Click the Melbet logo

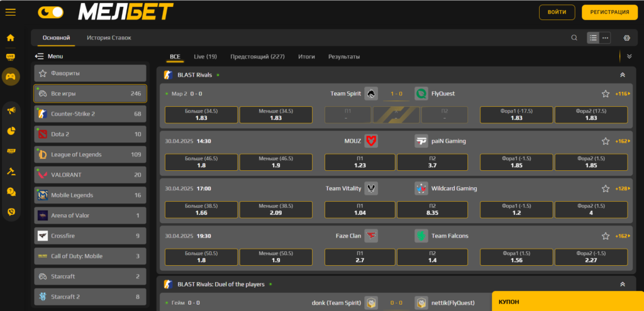tap(126, 13)
